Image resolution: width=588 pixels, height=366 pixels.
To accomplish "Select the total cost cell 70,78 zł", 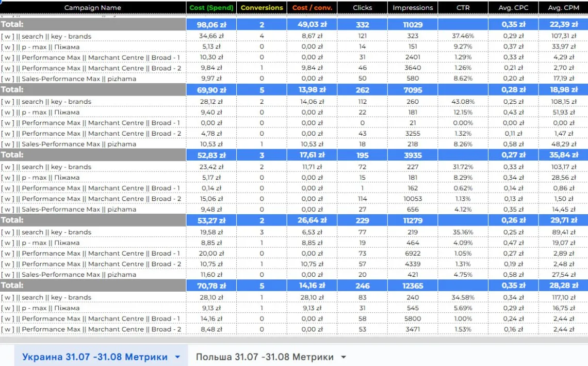I will [x=211, y=285].
